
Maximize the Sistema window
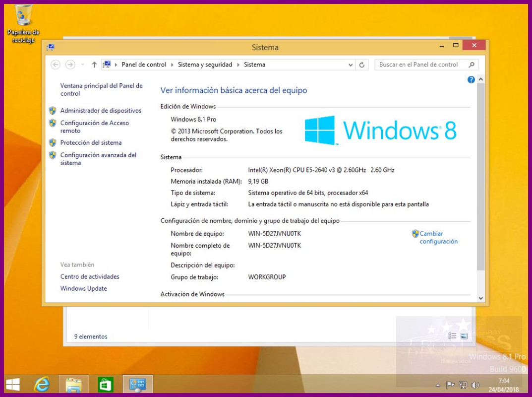456,45
